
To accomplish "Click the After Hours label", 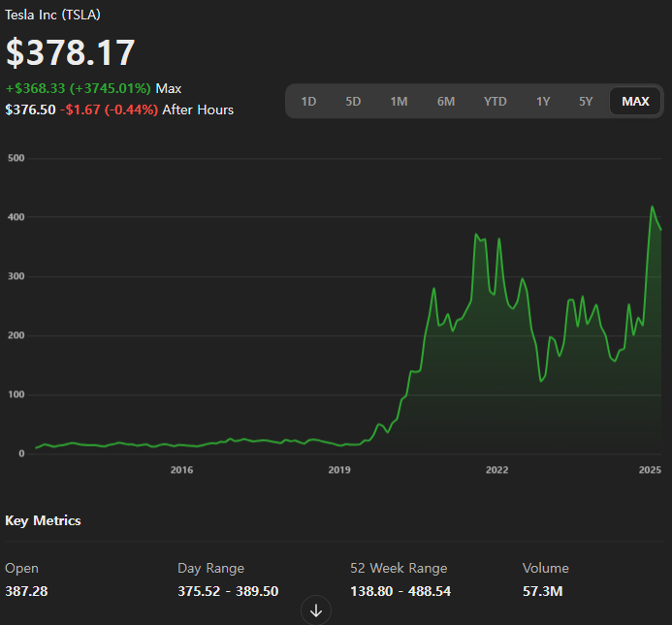I will click(198, 109).
